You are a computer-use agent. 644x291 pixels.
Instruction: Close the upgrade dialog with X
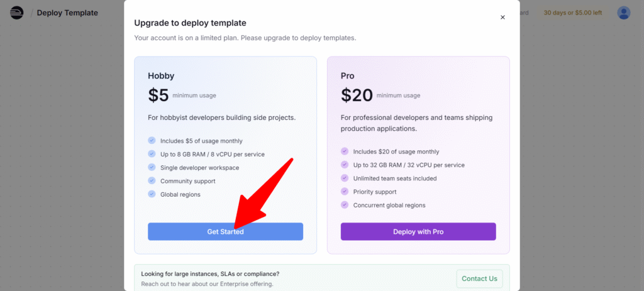(502, 17)
